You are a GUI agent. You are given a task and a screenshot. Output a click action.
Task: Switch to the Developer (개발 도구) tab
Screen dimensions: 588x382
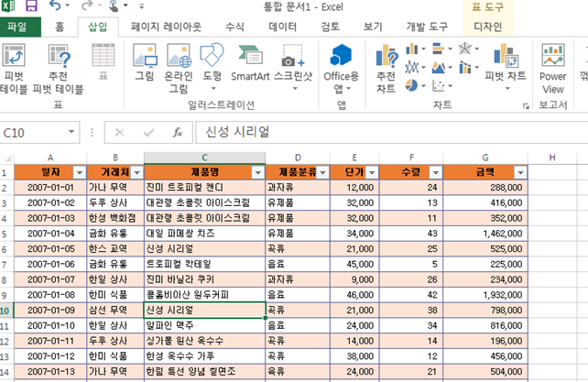coord(427,27)
